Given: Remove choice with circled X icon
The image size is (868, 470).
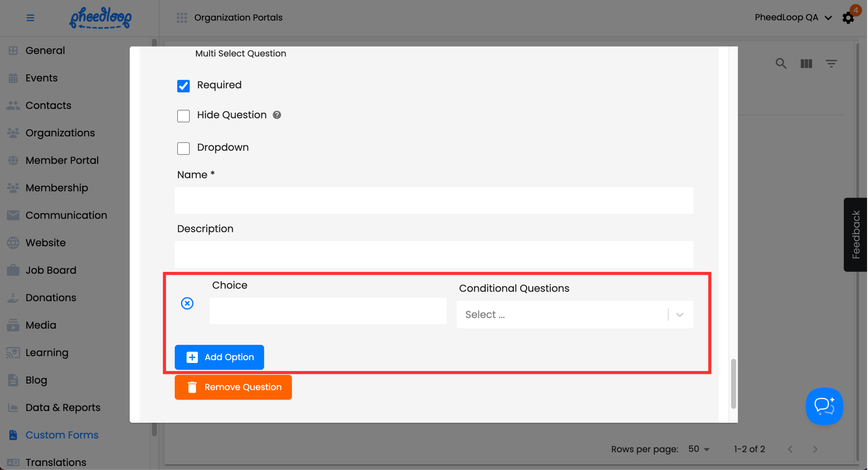Looking at the screenshot, I should click(x=187, y=303).
